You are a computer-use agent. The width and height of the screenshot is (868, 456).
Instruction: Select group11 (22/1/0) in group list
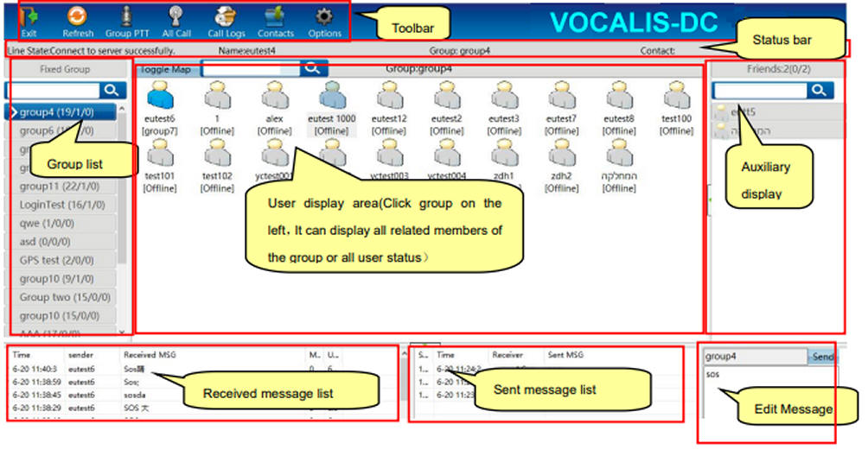click(x=61, y=187)
